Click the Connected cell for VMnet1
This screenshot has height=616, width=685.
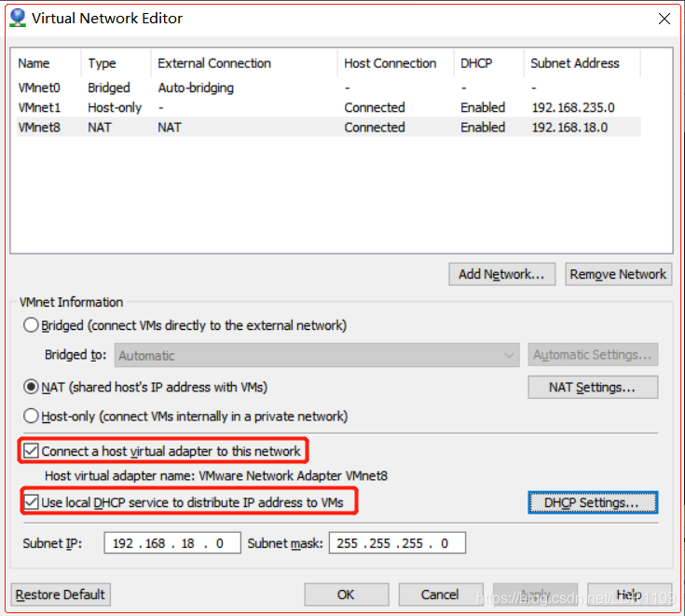(x=375, y=107)
